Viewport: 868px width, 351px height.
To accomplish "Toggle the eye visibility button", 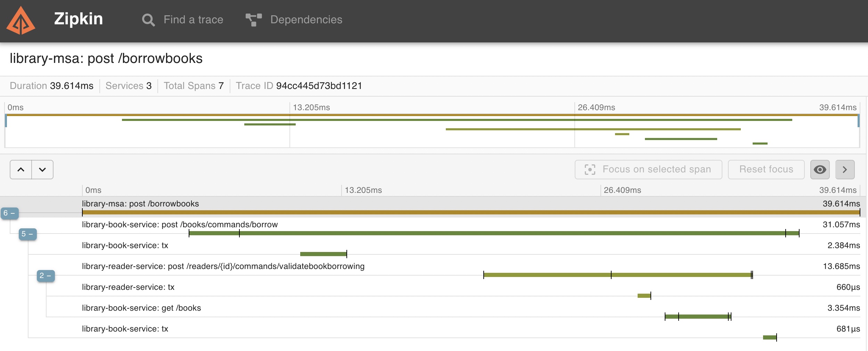I will pos(820,170).
